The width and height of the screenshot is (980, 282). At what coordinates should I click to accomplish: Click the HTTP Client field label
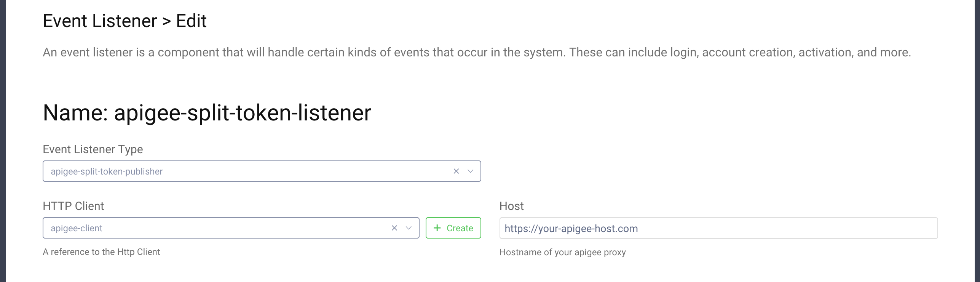(x=73, y=206)
